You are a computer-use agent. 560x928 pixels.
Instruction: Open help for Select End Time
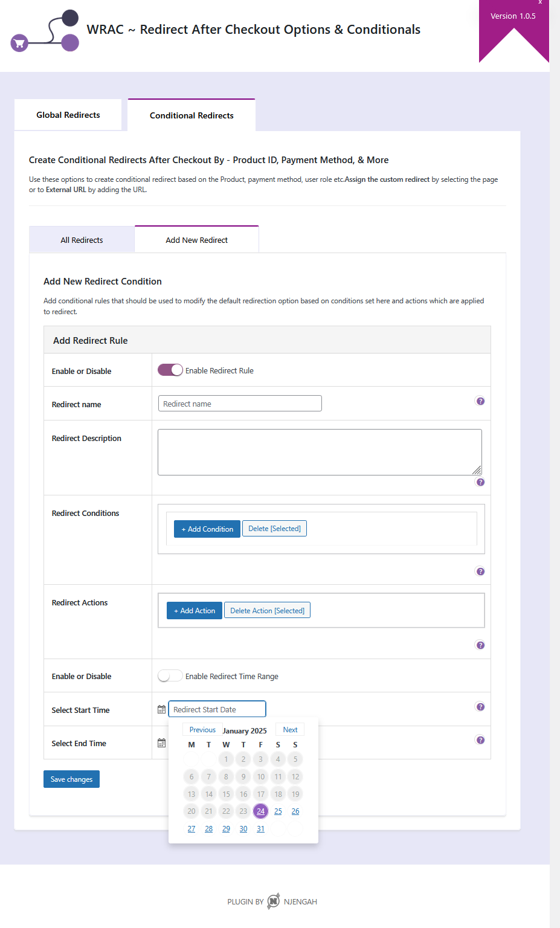[x=480, y=739]
